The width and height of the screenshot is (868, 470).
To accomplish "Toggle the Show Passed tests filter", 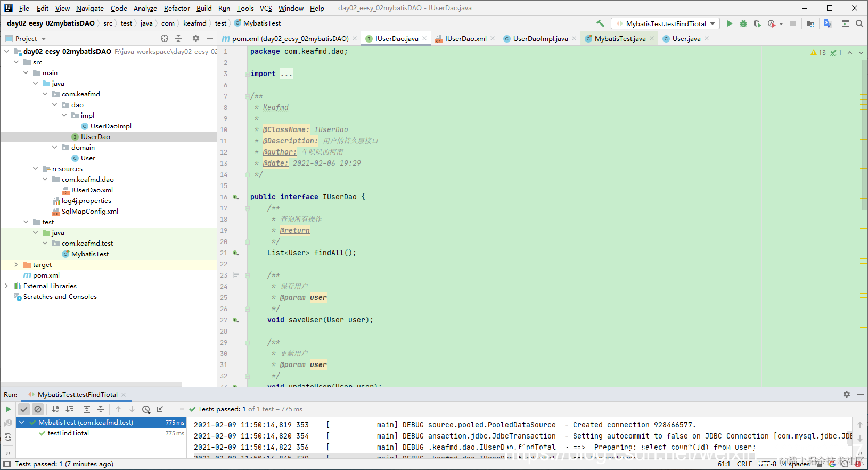I will tap(24, 409).
